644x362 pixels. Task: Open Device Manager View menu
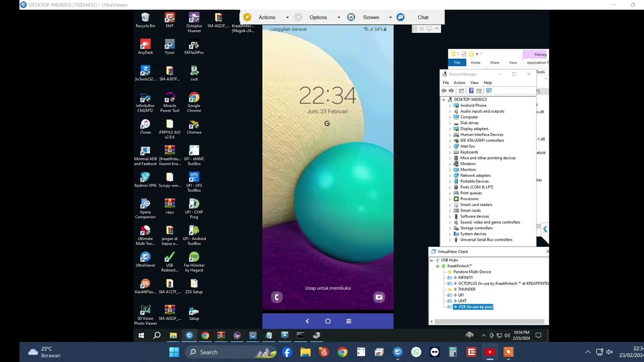(x=474, y=82)
